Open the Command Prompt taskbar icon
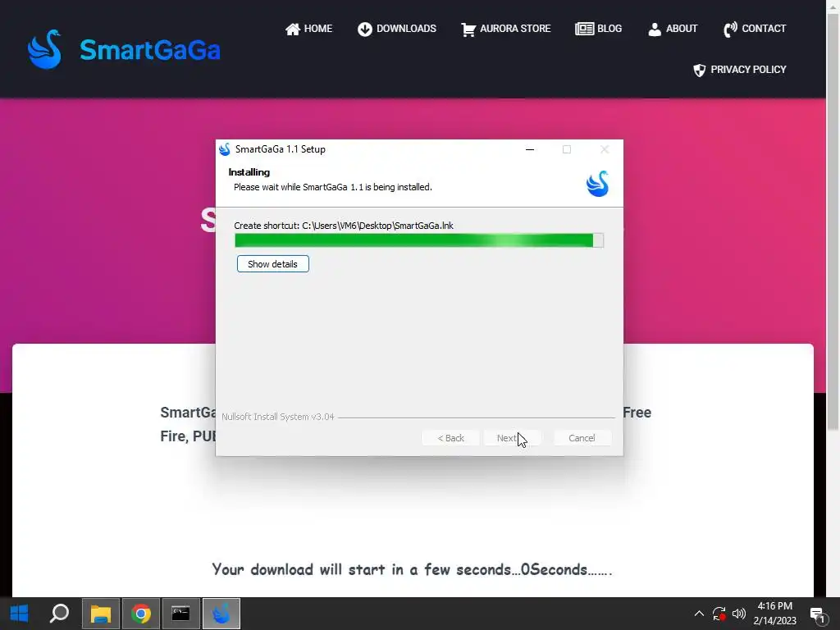 [x=181, y=614]
